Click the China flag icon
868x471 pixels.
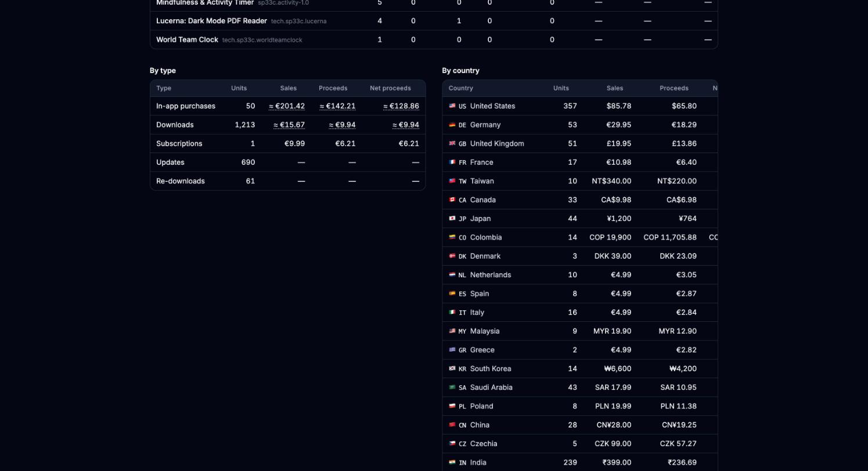452,425
